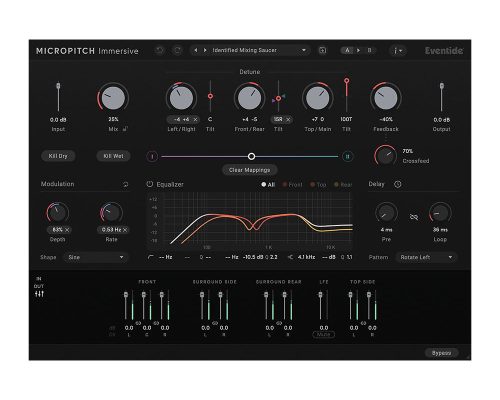The height and width of the screenshot is (400, 500).
Task: Click the Mix lock icon
Action: coord(125,129)
